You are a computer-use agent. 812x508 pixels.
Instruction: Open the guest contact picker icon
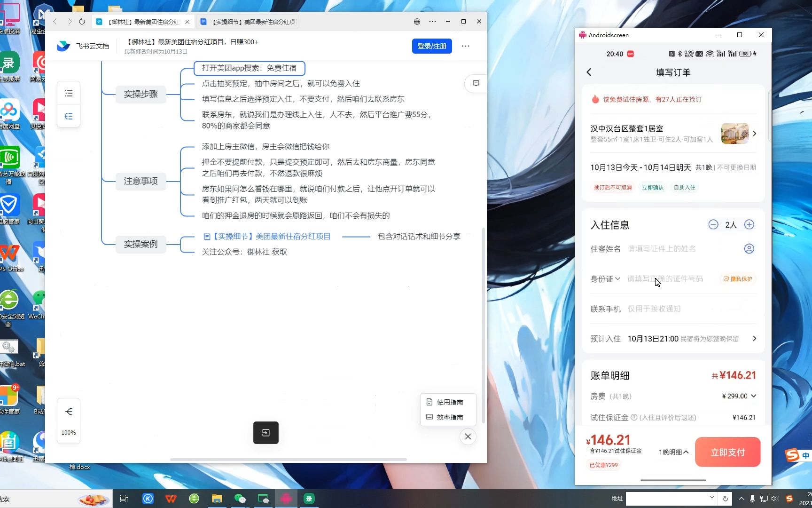point(749,248)
